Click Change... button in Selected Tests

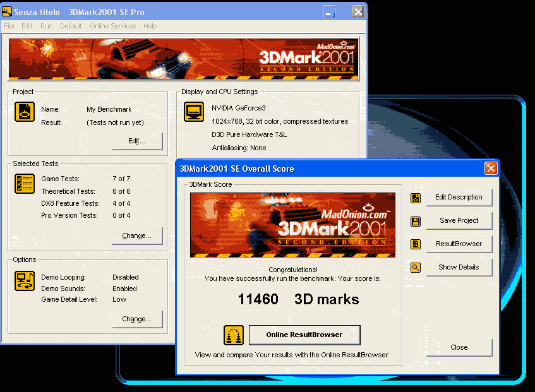pyautogui.click(x=137, y=235)
